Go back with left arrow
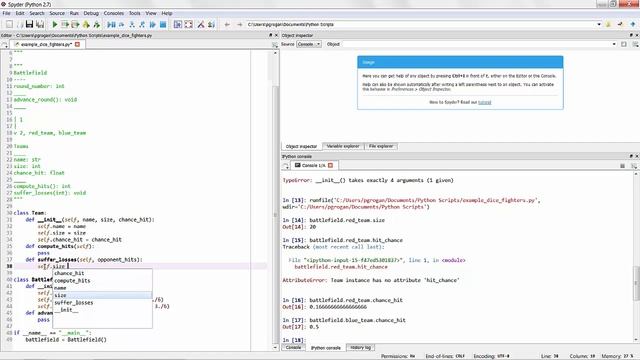 coord(227,24)
